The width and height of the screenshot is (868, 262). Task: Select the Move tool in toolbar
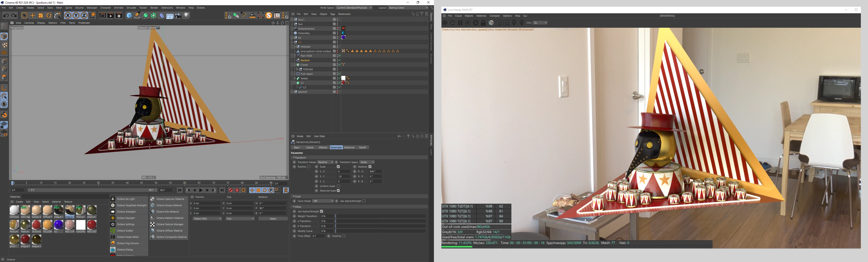click(x=32, y=16)
